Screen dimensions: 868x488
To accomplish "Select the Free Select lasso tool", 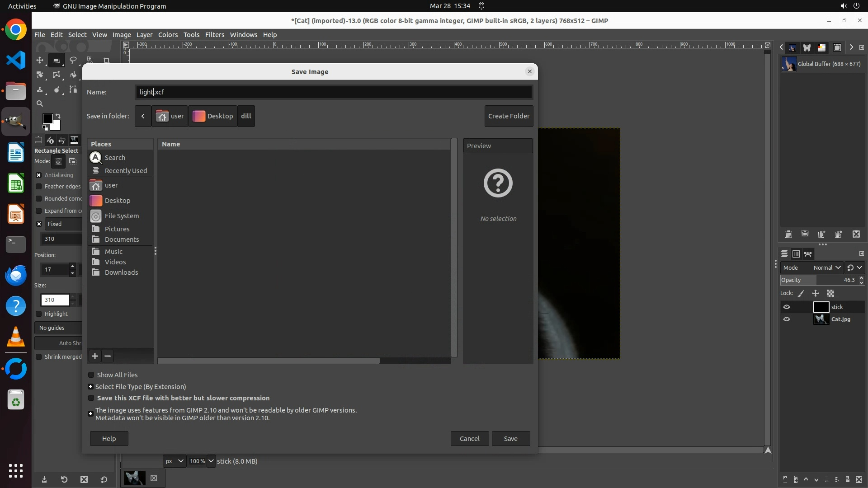I will coord(73,60).
